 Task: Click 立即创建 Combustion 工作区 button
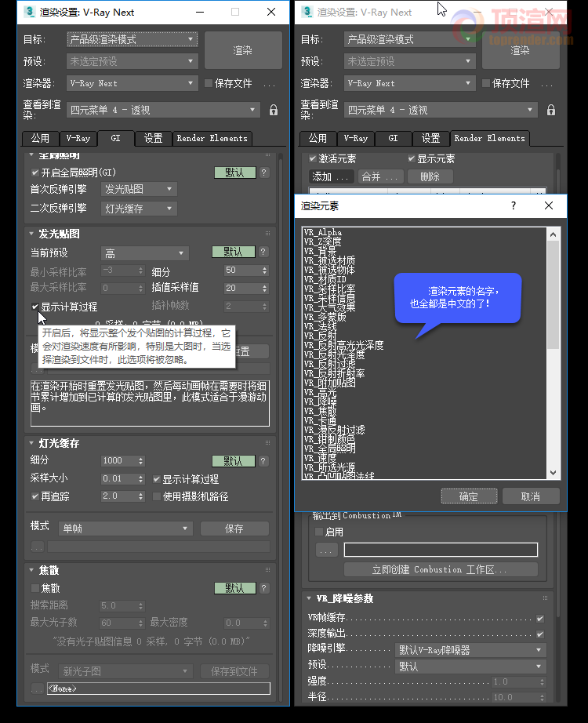click(x=441, y=569)
